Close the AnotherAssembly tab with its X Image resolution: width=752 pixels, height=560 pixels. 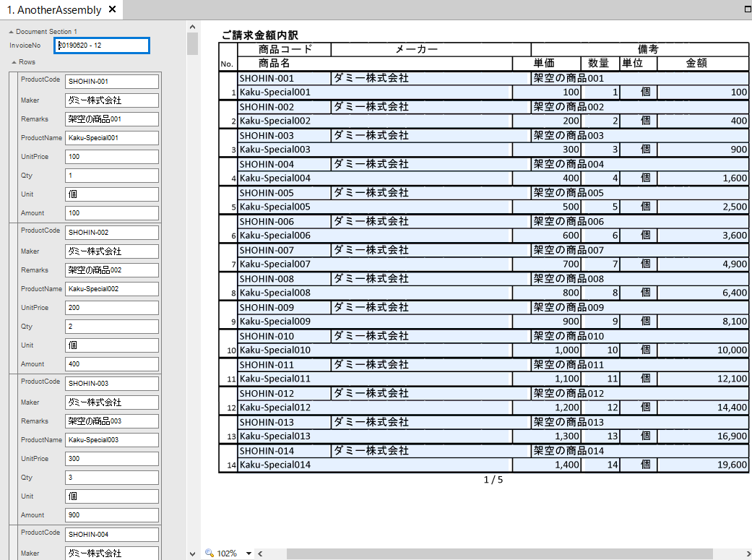113,9
